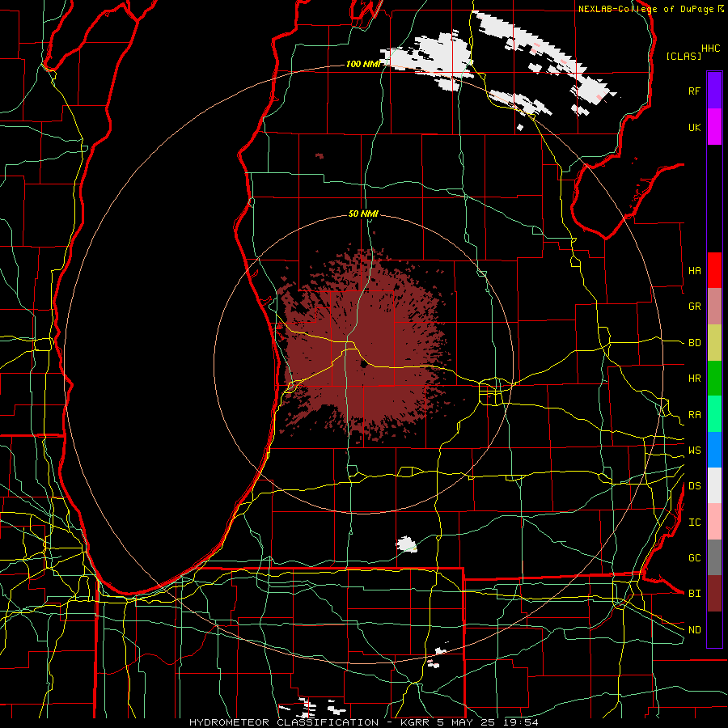This screenshot has height=728, width=728.
Task: Click the 'HHC' product code text
Action: (x=710, y=49)
